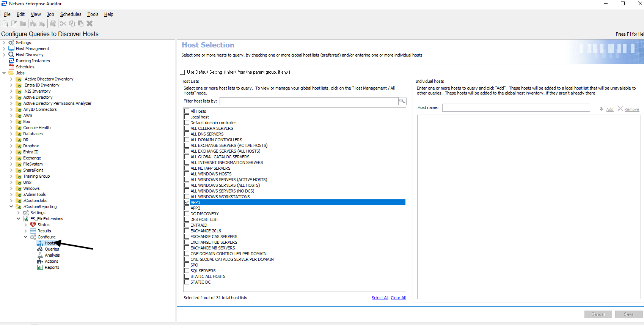The height and width of the screenshot is (325, 644).
Task: Click the Clear All link
Action: [x=398, y=298]
